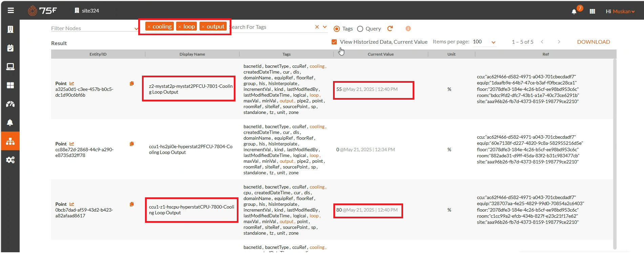Screen dimensions: 644x256
Task: Remove the output tag chip
Action: [203, 27]
